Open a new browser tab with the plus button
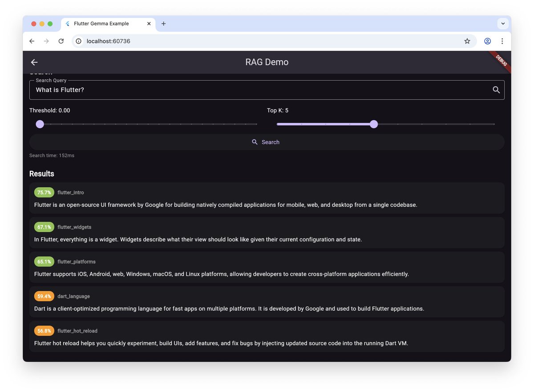 (x=163, y=23)
